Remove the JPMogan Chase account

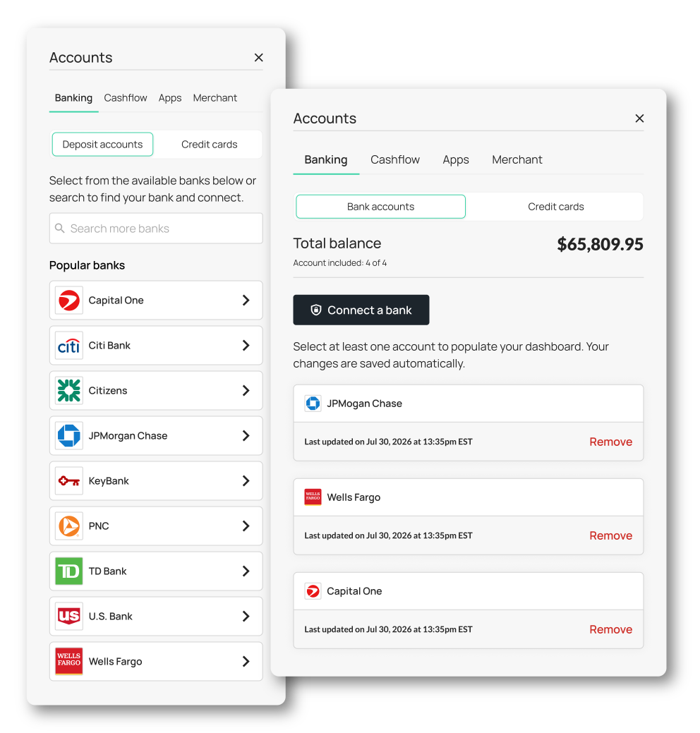(x=610, y=442)
